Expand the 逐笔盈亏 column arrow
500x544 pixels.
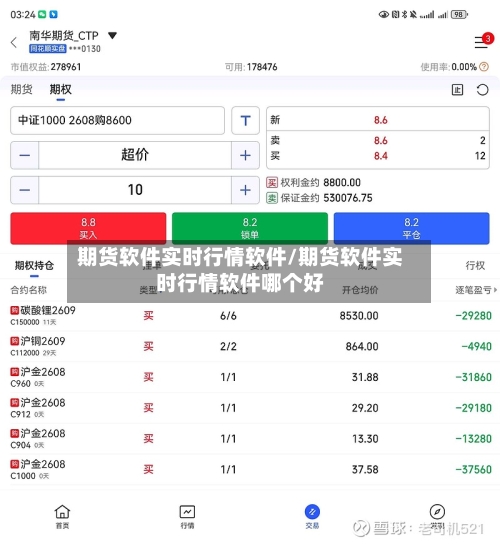495,290
